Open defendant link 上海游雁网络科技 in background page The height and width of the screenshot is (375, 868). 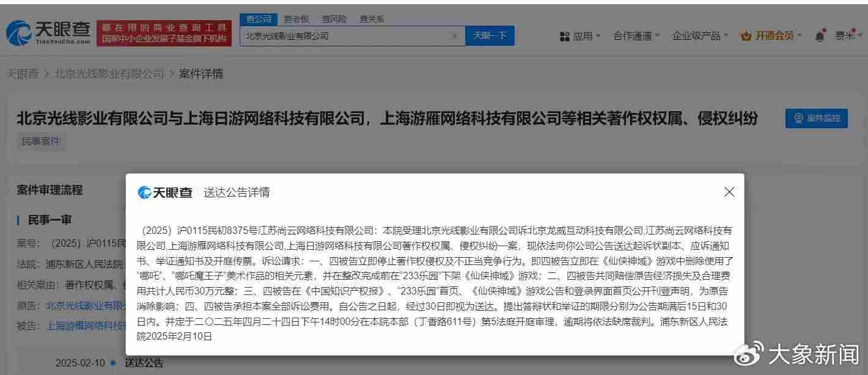tap(86, 326)
